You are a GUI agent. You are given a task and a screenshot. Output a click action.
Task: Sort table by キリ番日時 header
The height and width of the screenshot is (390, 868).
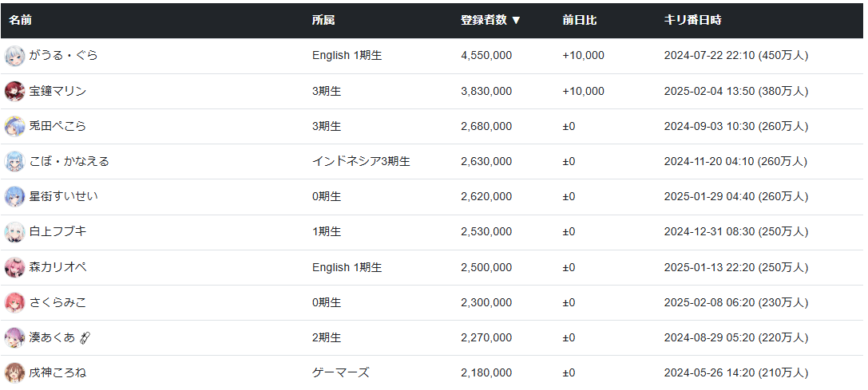[692, 20]
